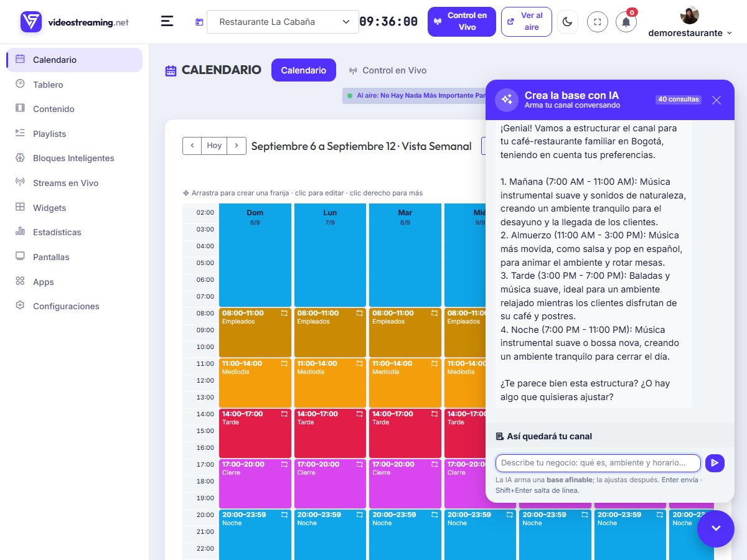747x560 pixels.
Task: Open demorestaurante user account dropdown
Action: coord(690,33)
